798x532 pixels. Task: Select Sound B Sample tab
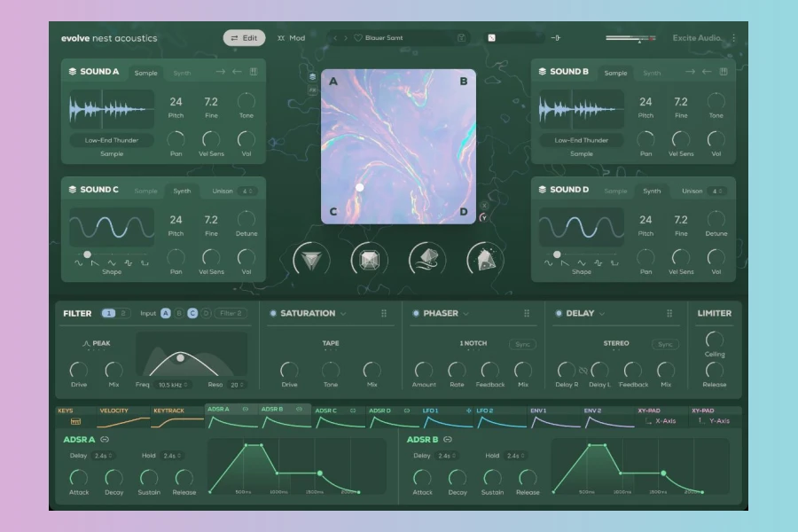[615, 73]
